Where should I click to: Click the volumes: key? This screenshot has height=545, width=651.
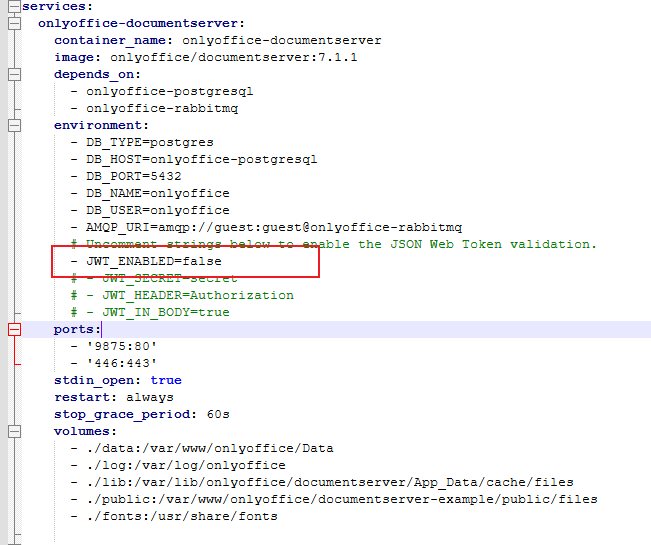(85, 432)
